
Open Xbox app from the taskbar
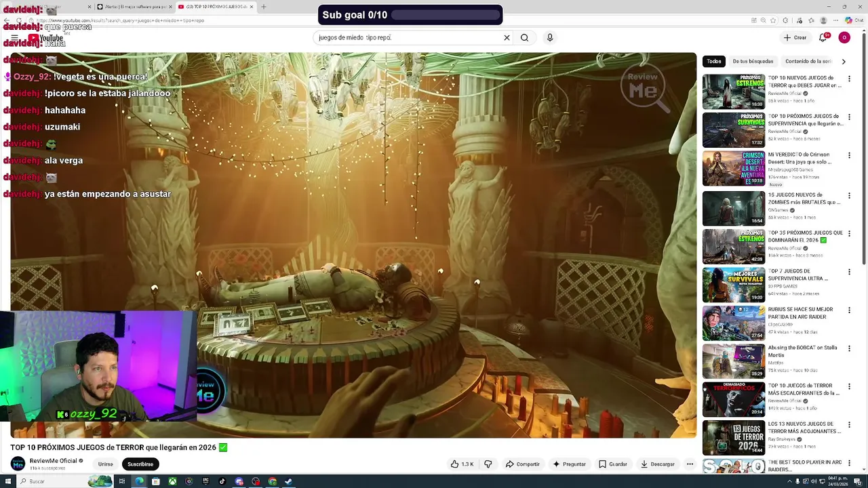point(173,482)
